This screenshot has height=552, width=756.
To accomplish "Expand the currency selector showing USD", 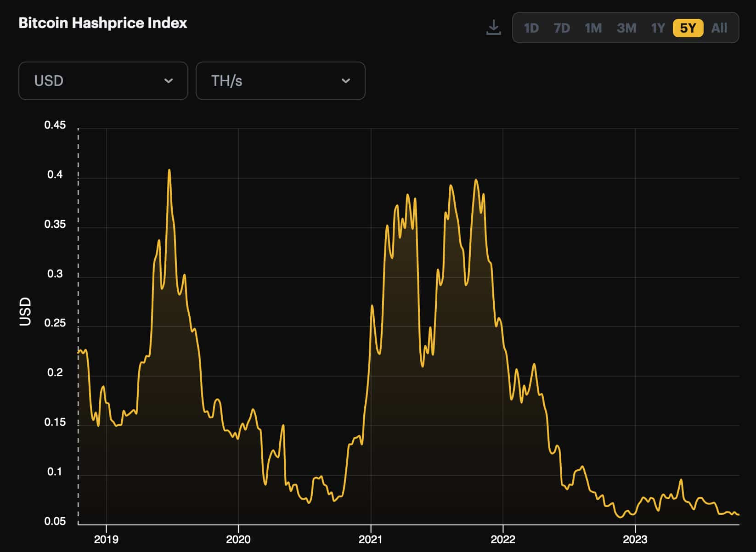I will tap(102, 81).
